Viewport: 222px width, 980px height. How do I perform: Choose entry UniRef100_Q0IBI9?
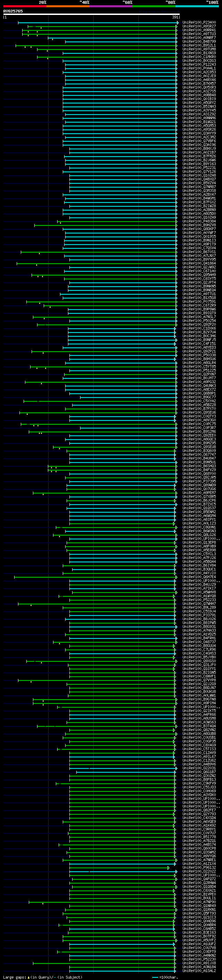click(199, 99)
